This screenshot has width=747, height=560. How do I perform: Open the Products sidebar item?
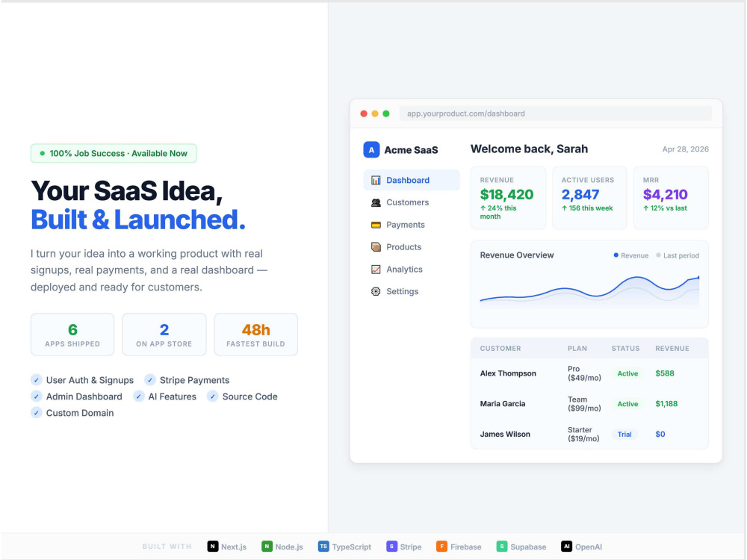(x=412, y=246)
